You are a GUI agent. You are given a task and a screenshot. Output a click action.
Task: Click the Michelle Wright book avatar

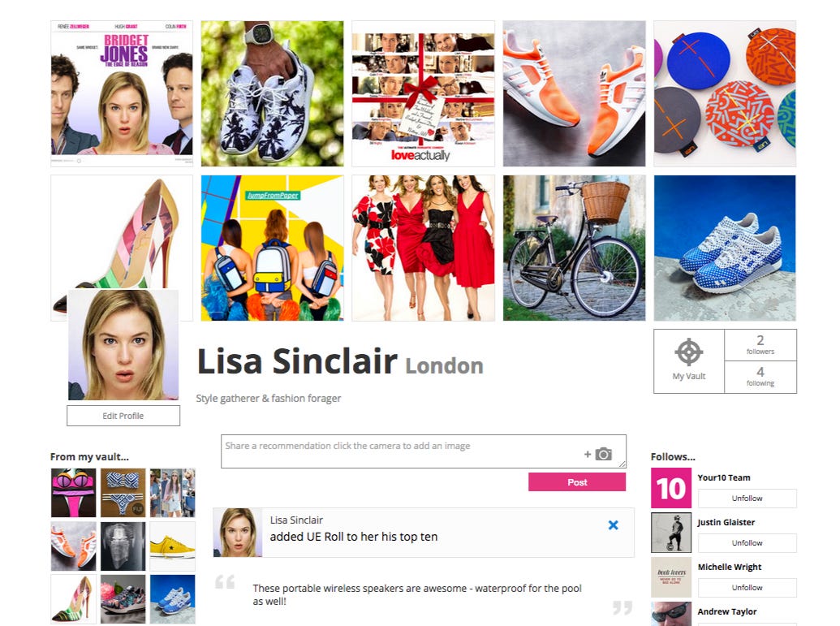pyautogui.click(x=670, y=577)
